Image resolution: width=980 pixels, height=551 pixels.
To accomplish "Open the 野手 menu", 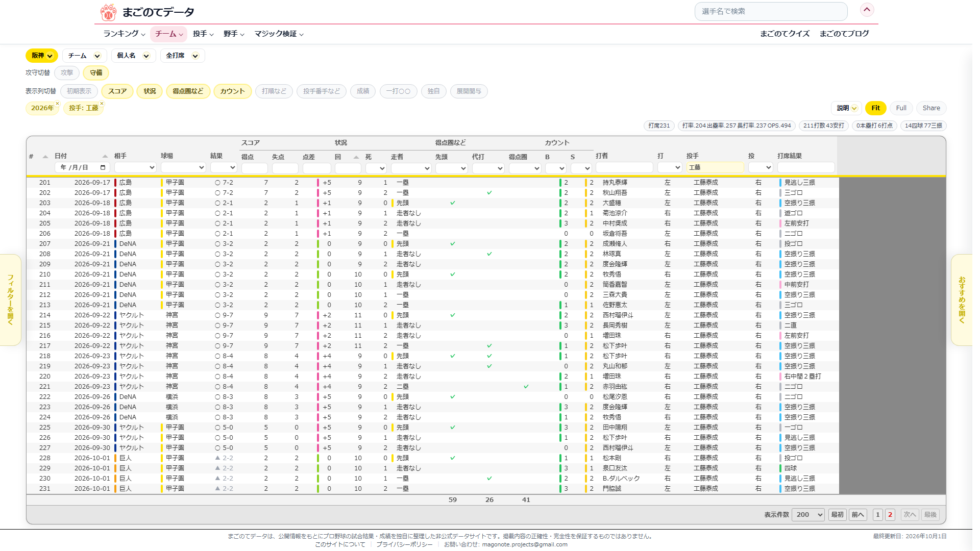I will 234,34.
